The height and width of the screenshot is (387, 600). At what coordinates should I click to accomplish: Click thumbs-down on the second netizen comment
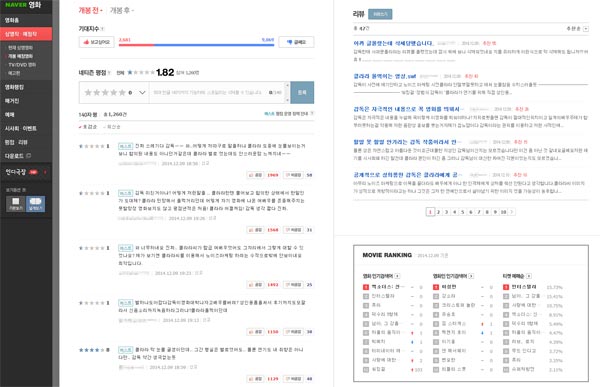293,230
